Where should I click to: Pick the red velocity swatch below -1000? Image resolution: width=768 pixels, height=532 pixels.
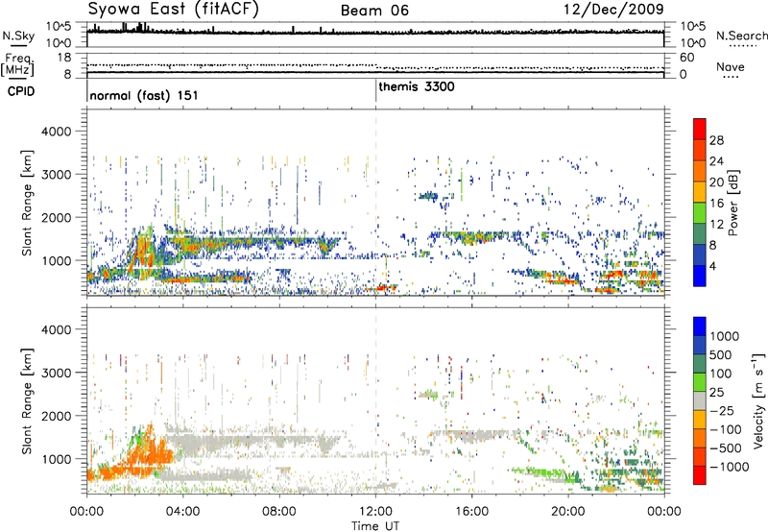coord(700,475)
